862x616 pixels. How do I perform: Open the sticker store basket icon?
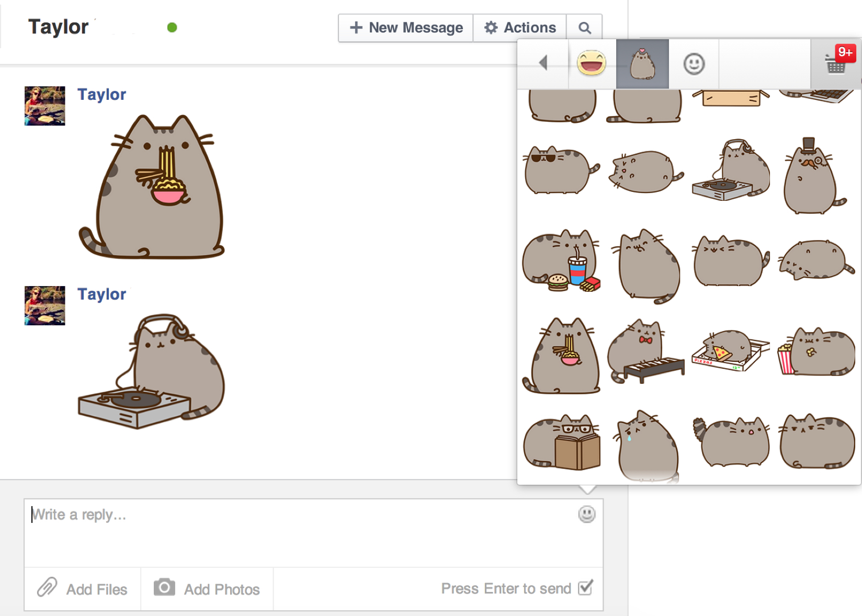836,64
